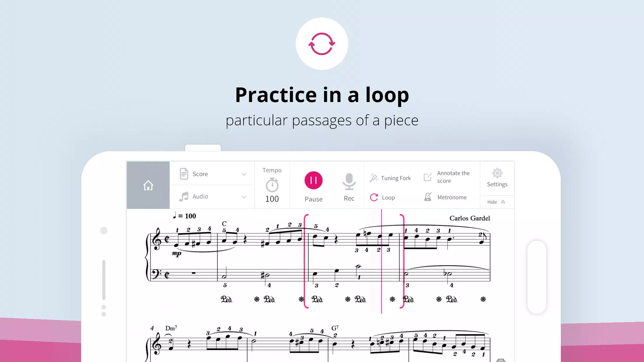Click the Annotate the score icon
Image resolution: width=644 pixels, height=362 pixels.
pyautogui.click(x=427, y=177)
